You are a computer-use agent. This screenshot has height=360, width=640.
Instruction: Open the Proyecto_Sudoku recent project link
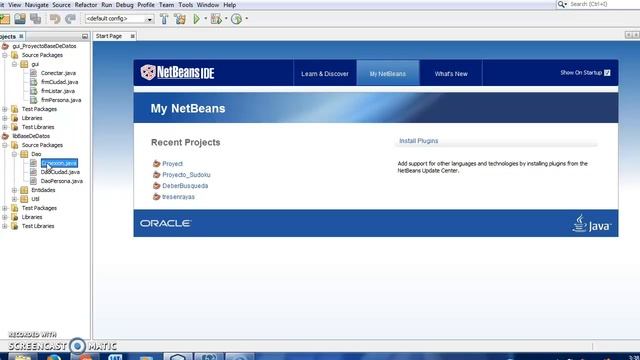186,175
